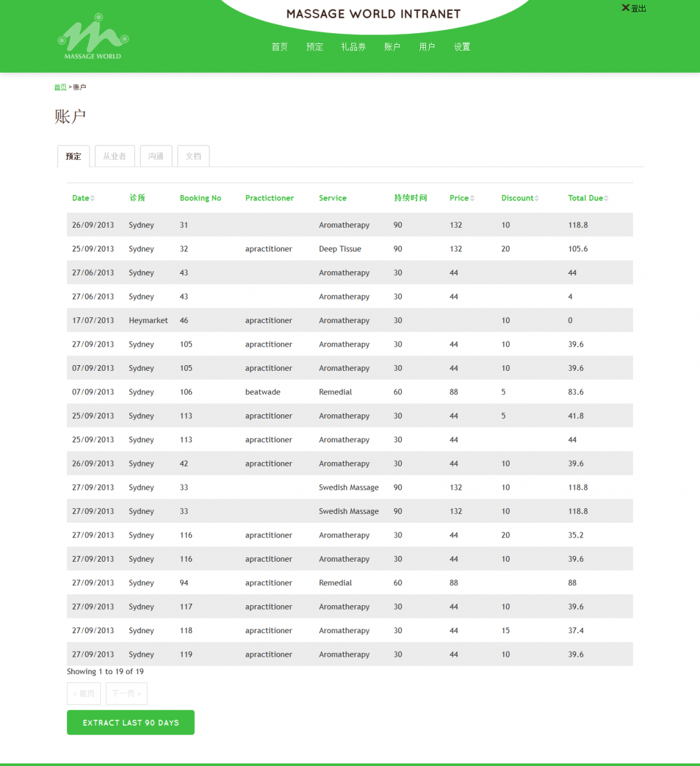
Task: Switch to the 沟通 tab
Action: [x=156, y=156]
